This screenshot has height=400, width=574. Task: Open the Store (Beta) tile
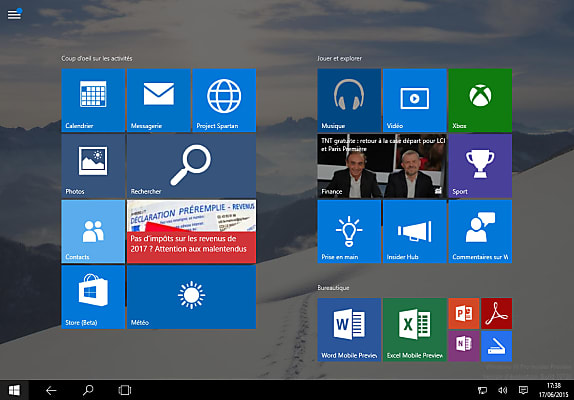click(x=93, y=297)
